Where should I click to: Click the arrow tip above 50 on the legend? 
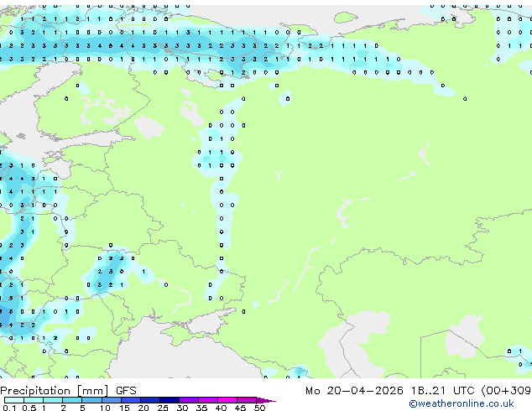pyautogui.click(x=266, y=400)
